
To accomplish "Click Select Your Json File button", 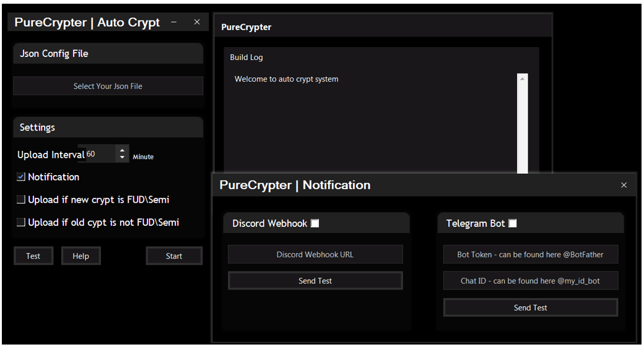I will pyautogui.click(x=108, y=86).
